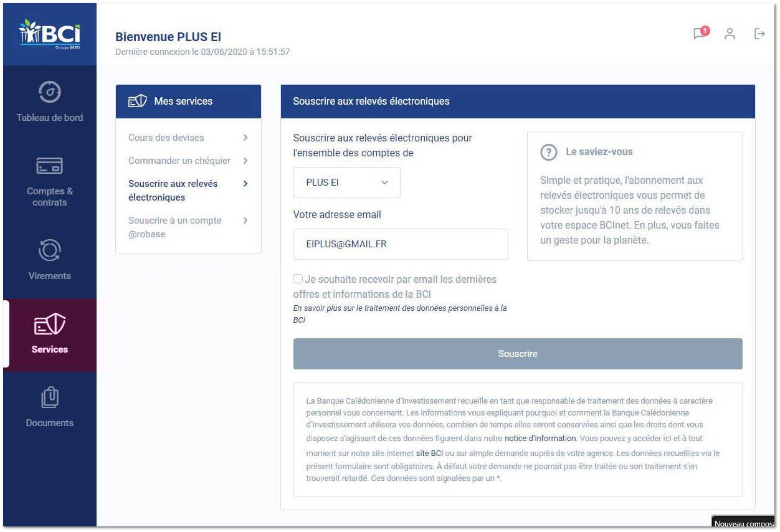
Task: Open notifications message icon with badge
Action: point(701,33)
